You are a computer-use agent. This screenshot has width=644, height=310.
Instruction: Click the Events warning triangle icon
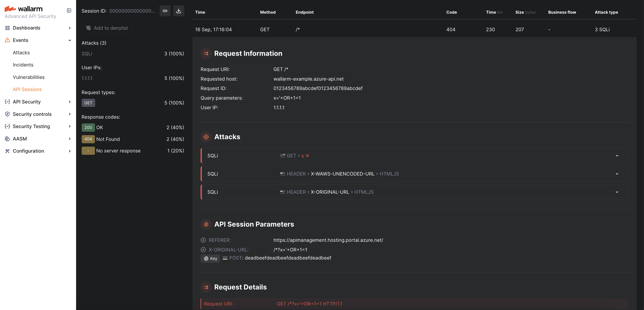7,40
